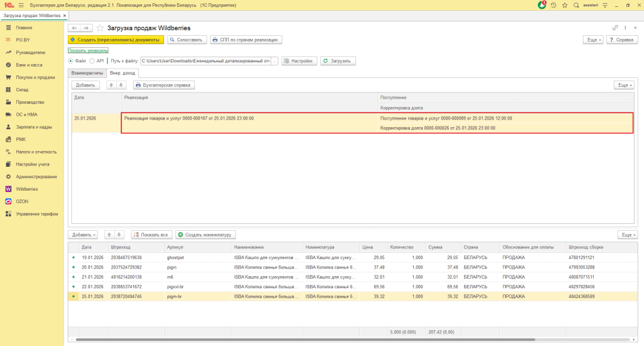
Task: Add this form to favorites star
Action: point(100,28)
